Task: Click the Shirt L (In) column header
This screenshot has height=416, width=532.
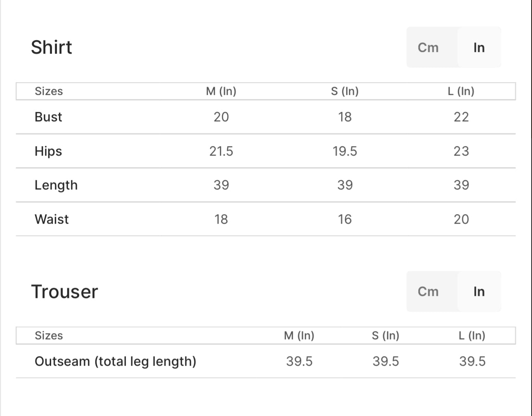Action: (461, 91)
